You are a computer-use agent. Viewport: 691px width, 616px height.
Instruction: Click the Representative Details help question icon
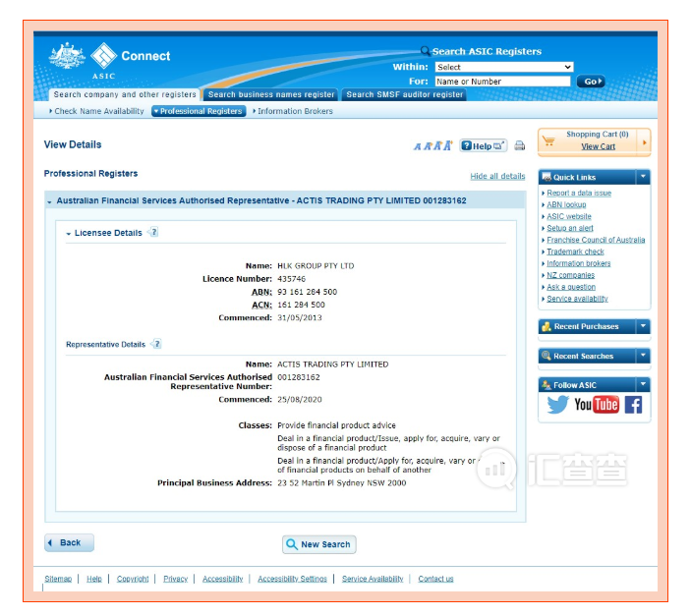(156, 344)
